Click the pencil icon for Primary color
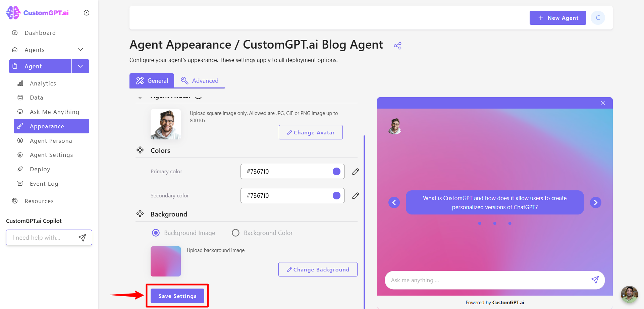This screenshot has height=309, width=644. tap(356, 172)
